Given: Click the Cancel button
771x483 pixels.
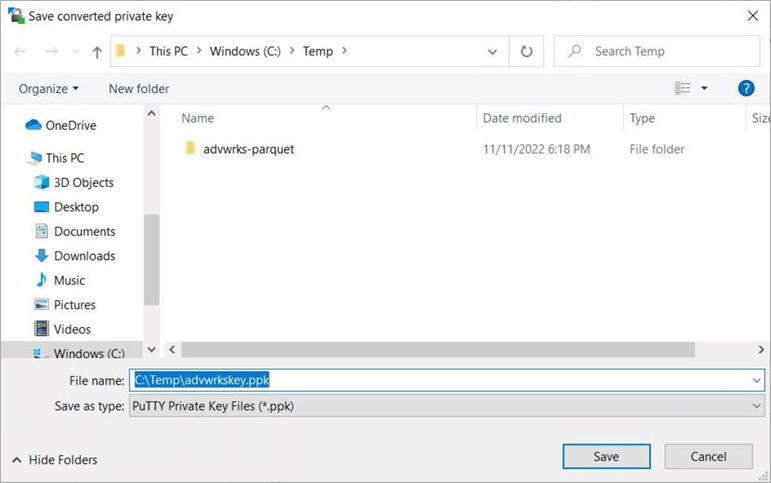Looking at the screenshot, I should (708, 457).
